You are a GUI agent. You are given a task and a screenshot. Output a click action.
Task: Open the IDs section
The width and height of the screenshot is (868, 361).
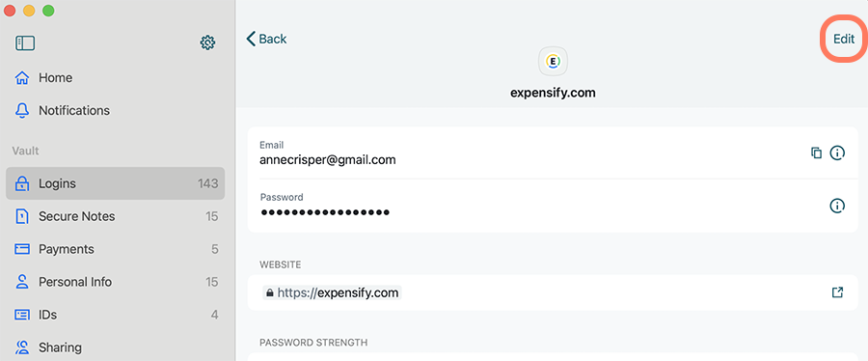tap(115, 315)
